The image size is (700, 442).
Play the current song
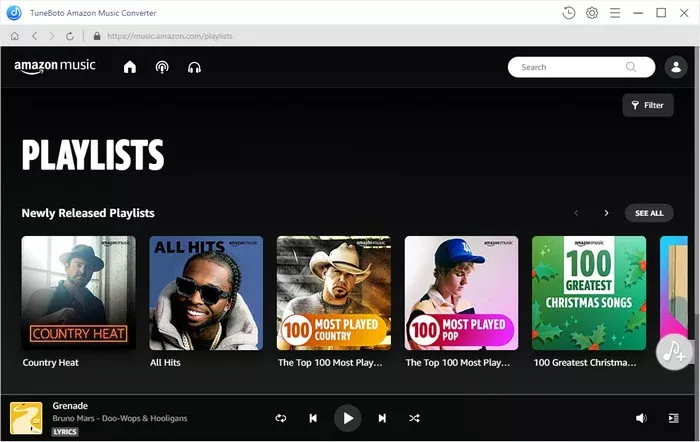click(x=347, y=418)
